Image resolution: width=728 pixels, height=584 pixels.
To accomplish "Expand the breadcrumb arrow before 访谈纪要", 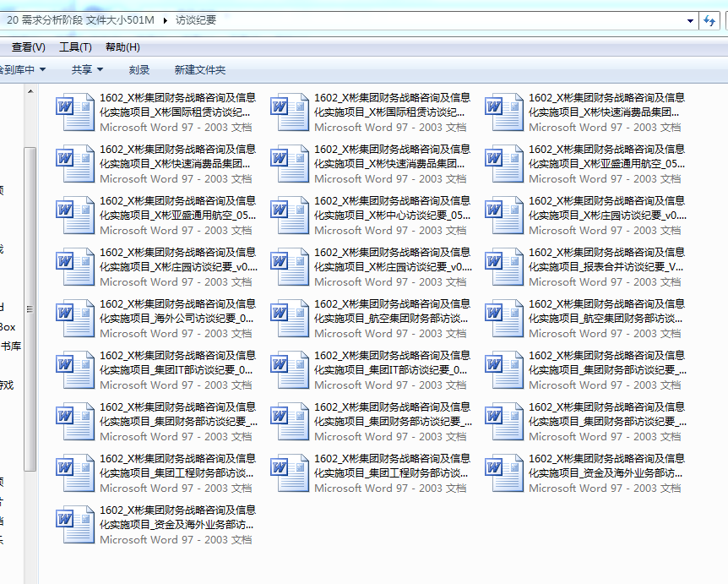I will click(x=165, y=20).
